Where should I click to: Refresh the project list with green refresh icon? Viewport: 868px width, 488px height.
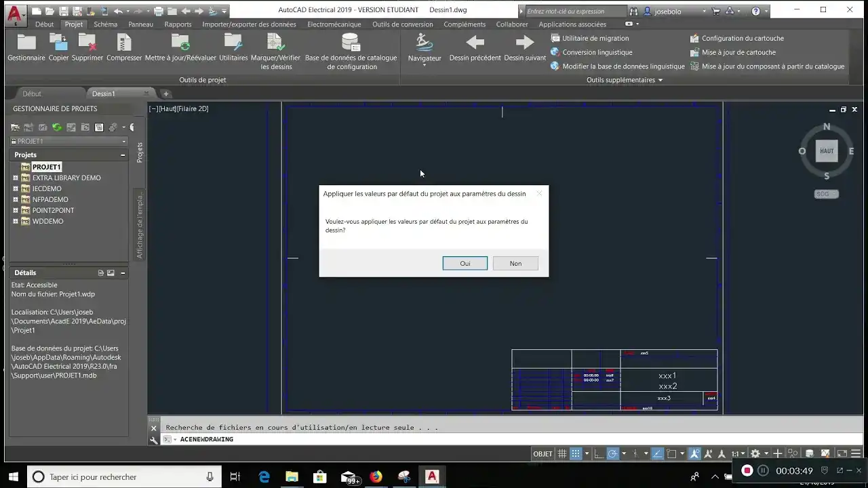coord(58,127)
